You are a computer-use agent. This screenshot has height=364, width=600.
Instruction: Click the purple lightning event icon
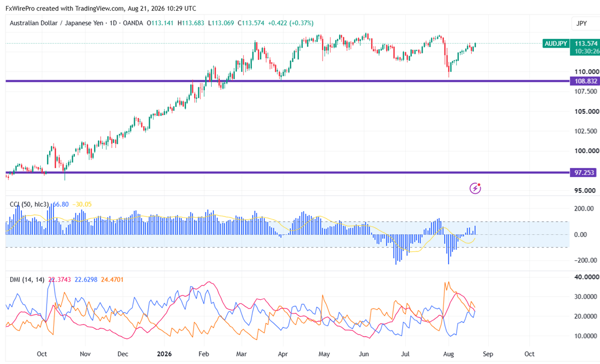pos(475,188)
